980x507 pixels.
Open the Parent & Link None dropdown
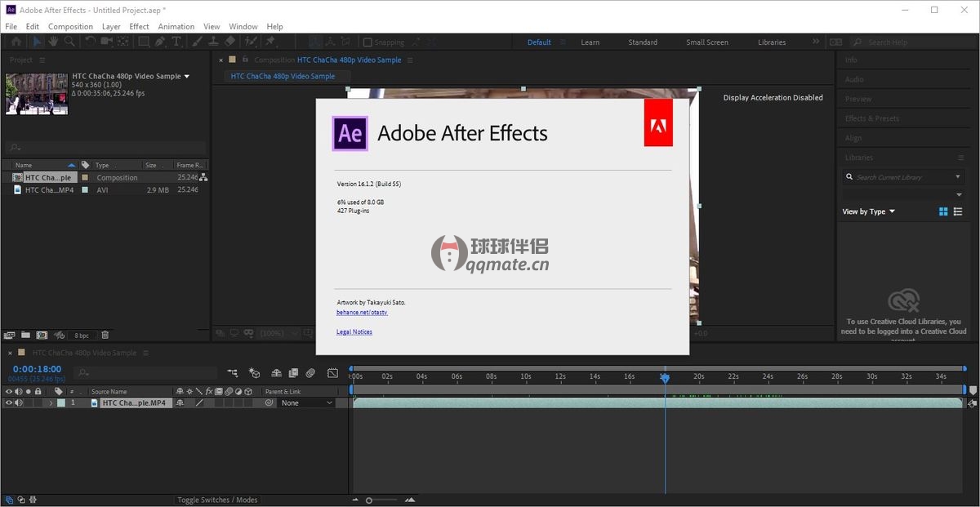point(305,403)
